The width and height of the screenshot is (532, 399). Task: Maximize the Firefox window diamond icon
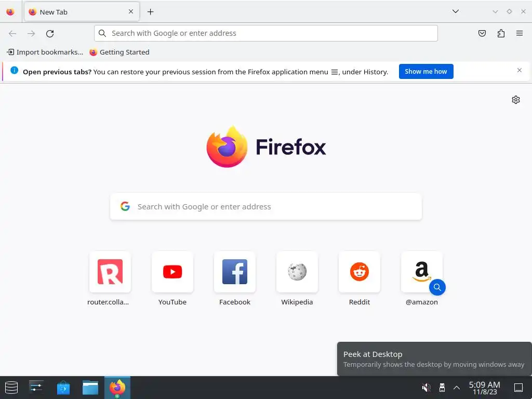coord(509,11)
